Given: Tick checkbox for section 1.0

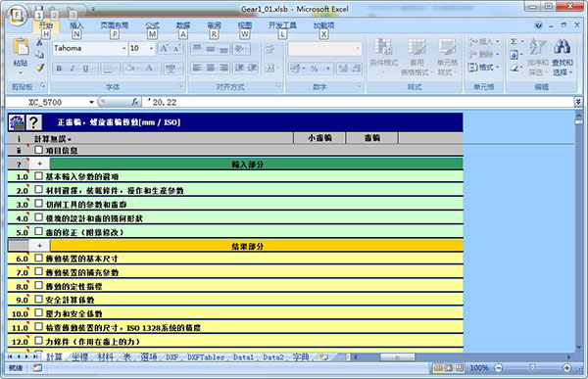Looking at the screenshot, I should click(38, 176).
